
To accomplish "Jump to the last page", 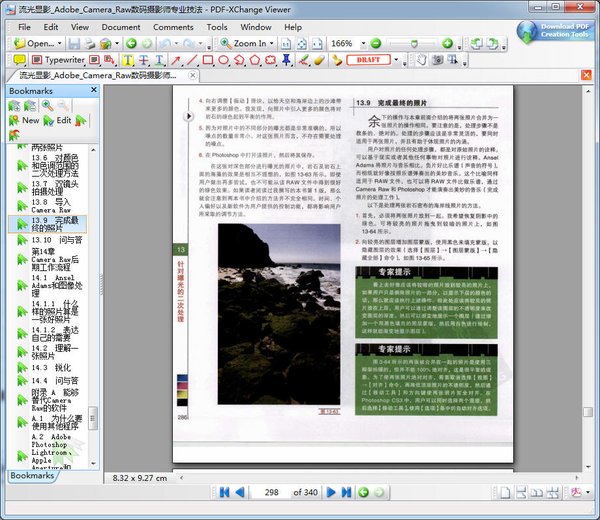I will [x=347, y=493].
